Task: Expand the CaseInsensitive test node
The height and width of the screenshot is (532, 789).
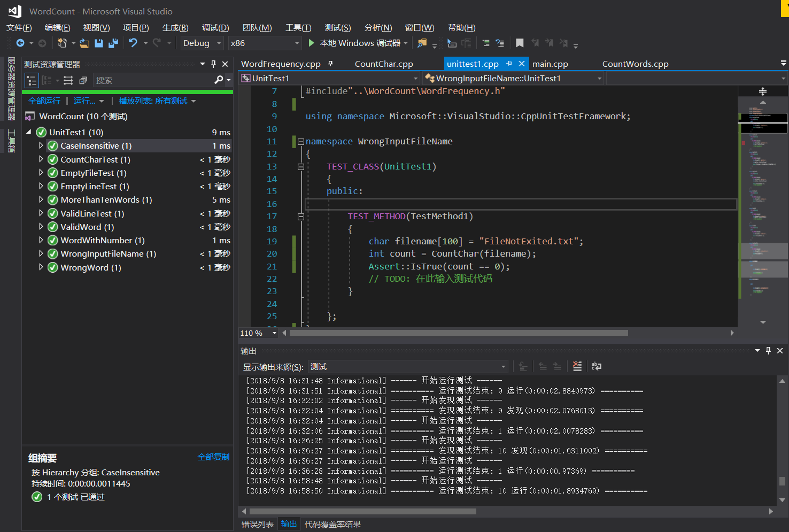Action: coord(41,145)
